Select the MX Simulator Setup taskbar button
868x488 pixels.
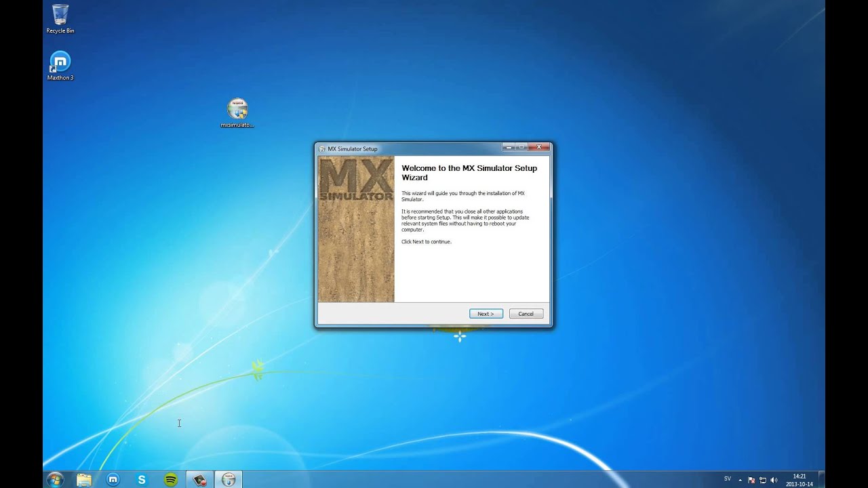229,480
